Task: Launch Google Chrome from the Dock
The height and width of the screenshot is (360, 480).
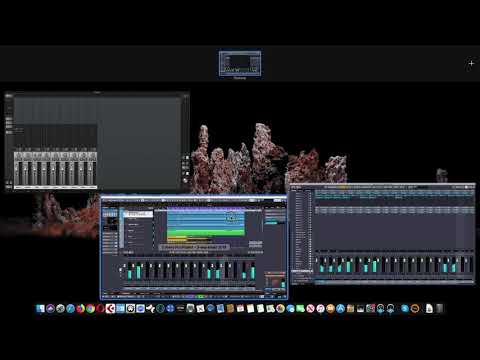Action: 90,309
